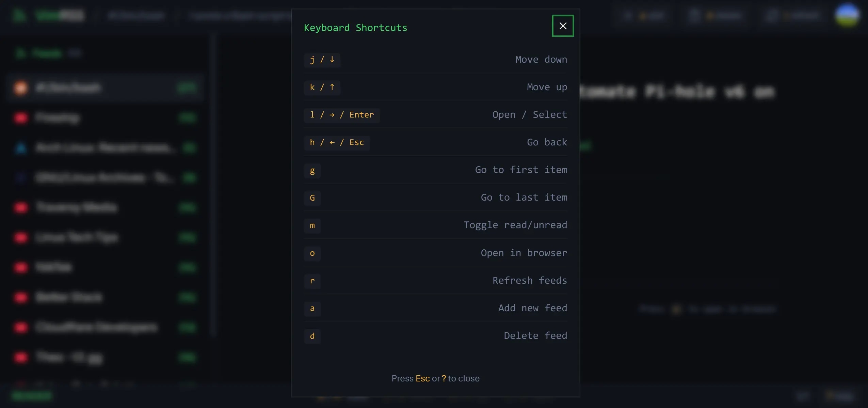Click the blue favicon of the third feed
868x408 pixels.
[x=20, y=147]
